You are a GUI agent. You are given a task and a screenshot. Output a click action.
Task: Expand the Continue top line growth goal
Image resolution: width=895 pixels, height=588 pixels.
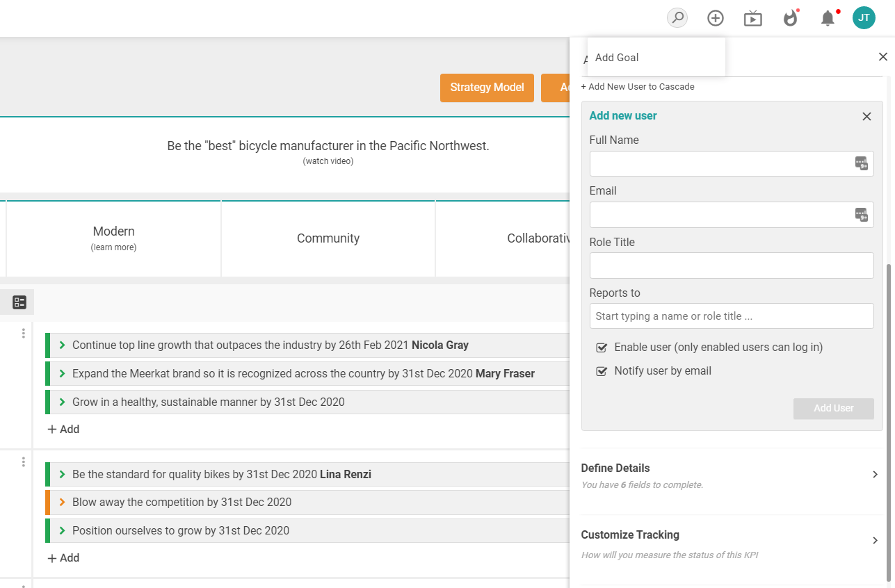(x=63, y=345)
